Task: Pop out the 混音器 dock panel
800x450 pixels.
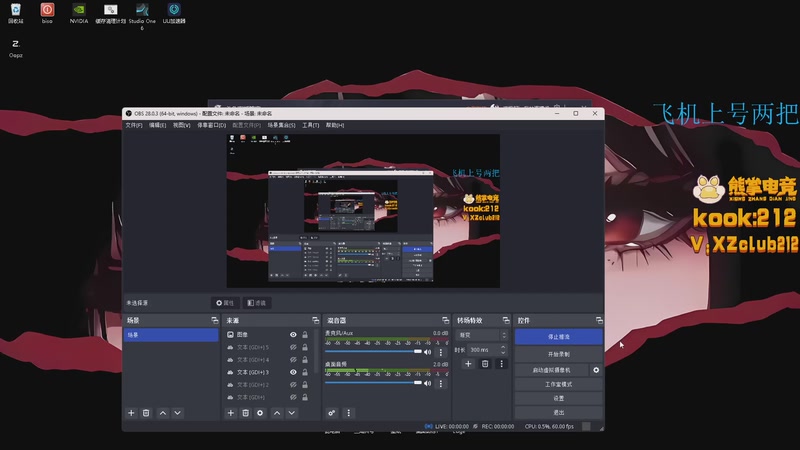Action: [445, 320]
